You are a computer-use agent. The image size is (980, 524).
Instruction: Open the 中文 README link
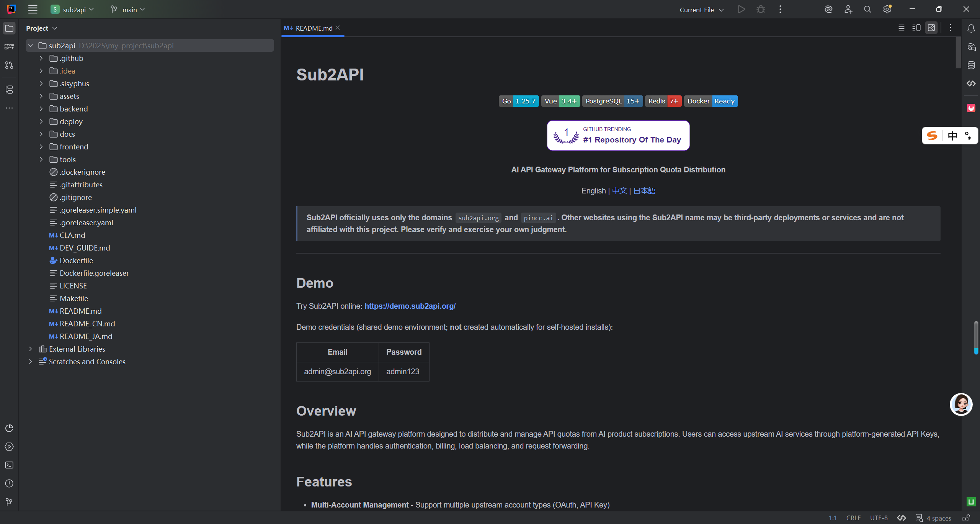coord(619,191)
